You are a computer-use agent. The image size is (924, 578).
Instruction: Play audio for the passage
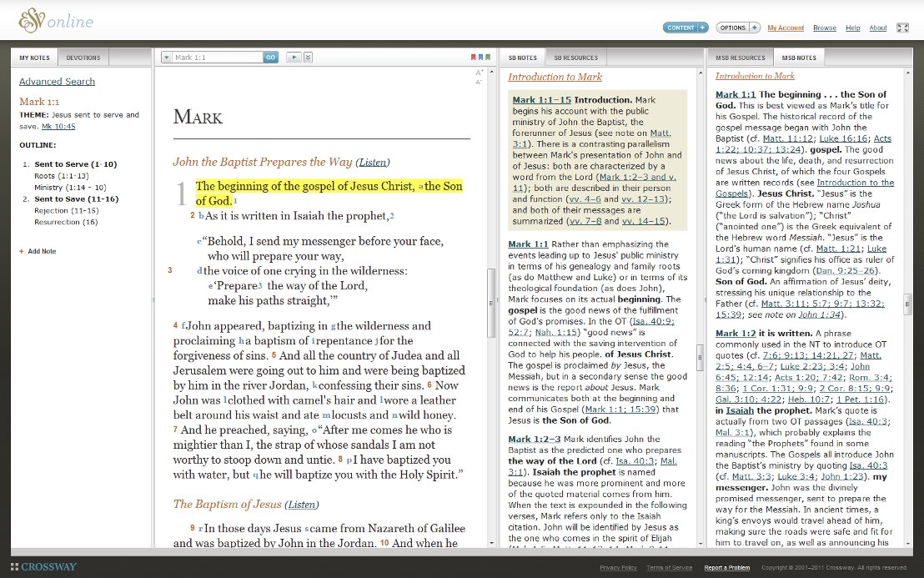(x=293, y=58)
